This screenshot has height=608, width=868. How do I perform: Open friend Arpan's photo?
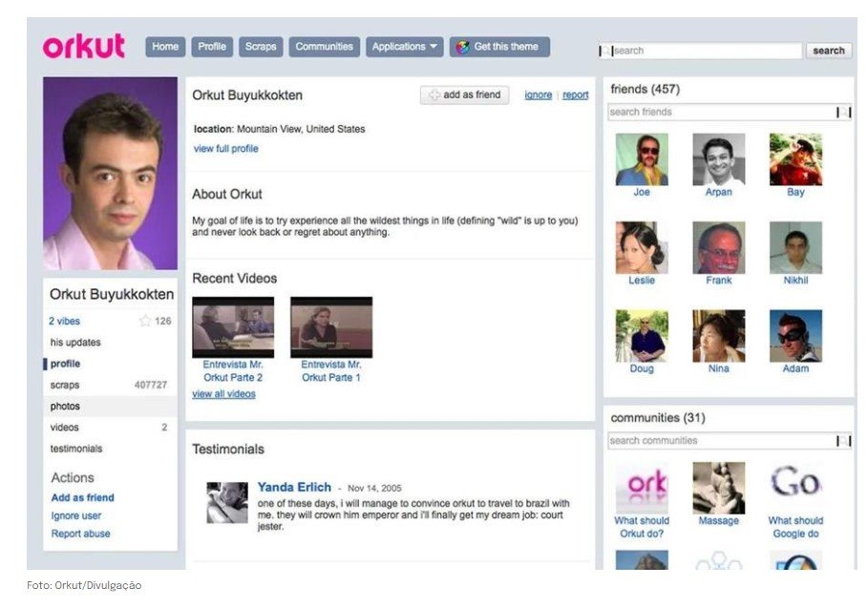tap(718, 159)
